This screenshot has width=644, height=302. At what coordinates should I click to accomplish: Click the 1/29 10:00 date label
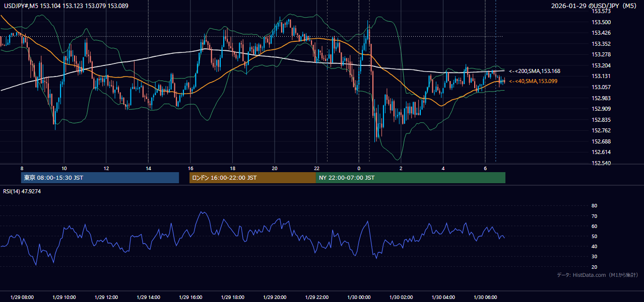point(64,297)
